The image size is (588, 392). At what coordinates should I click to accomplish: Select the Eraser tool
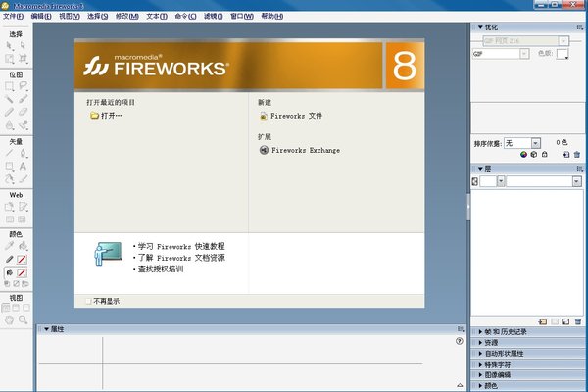pyautogui.click(x=23, y=112)
